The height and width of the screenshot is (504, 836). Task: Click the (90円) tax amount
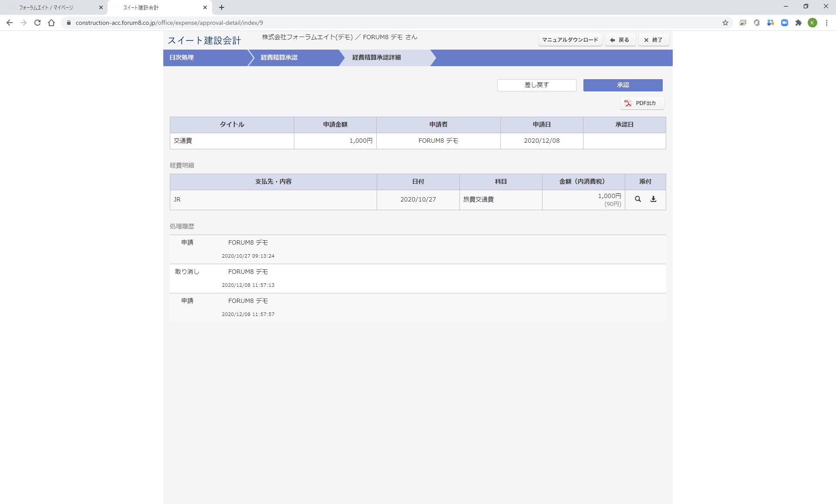[613, 204]
